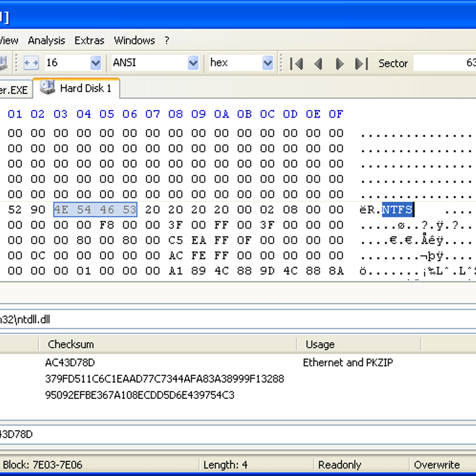Click the highlighted hex byte 4E

pos(61,209)
